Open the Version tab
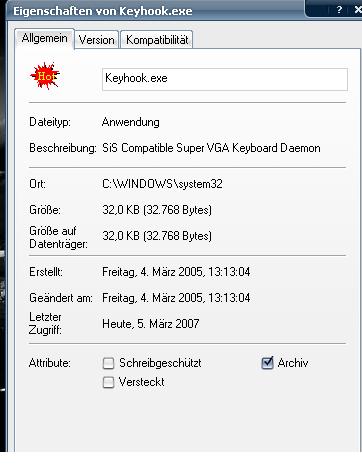This screenshot has width=362, height=475. [96, 40]
